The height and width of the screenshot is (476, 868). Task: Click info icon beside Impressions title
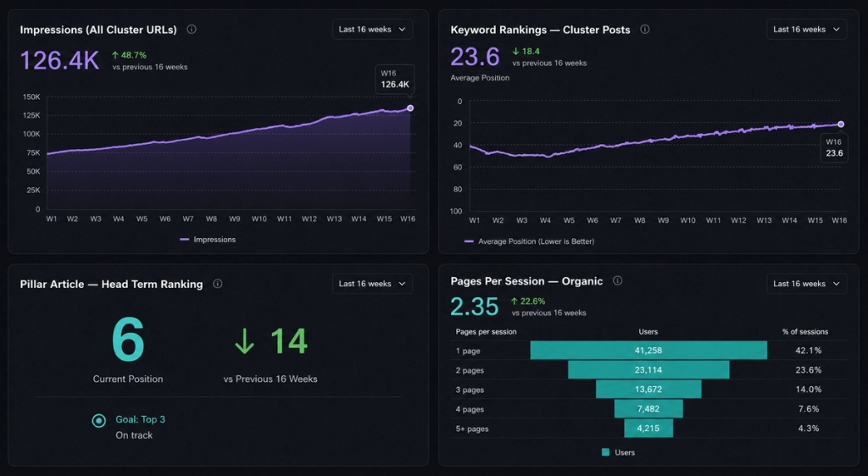[192, 30]
